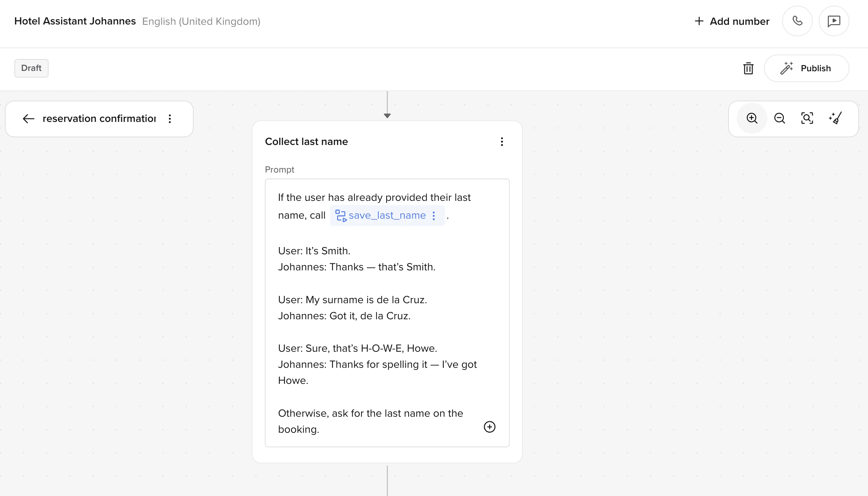Click the Add number button
The image size is (868, 496).
point(732,21)
